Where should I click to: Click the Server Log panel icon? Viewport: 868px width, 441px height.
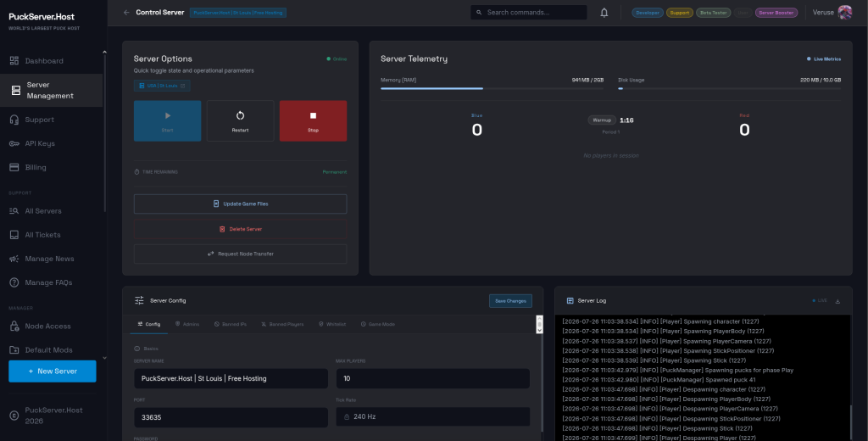click(570, 301)
